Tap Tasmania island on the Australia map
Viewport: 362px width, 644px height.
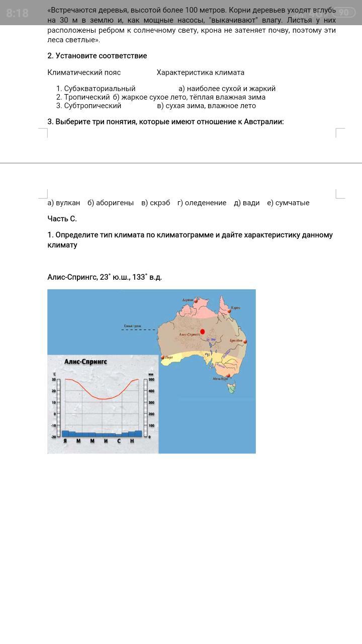[x=231, y=388]
